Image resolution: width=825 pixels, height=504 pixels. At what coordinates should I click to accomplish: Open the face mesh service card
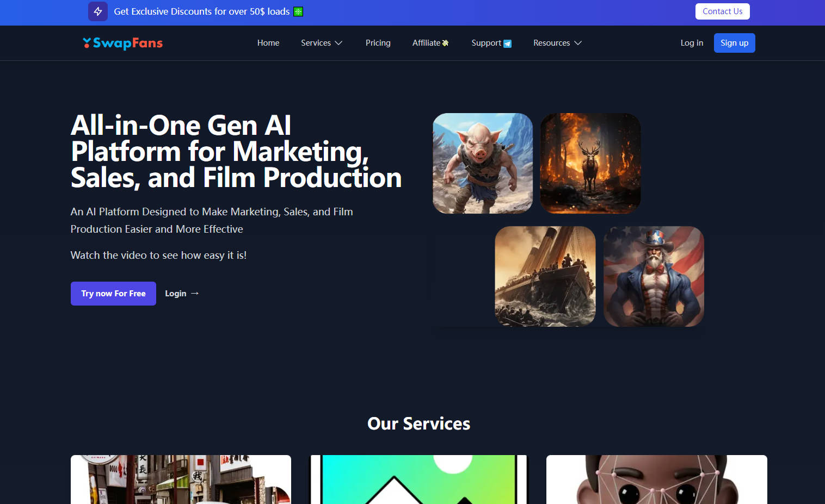click(656, 479)
